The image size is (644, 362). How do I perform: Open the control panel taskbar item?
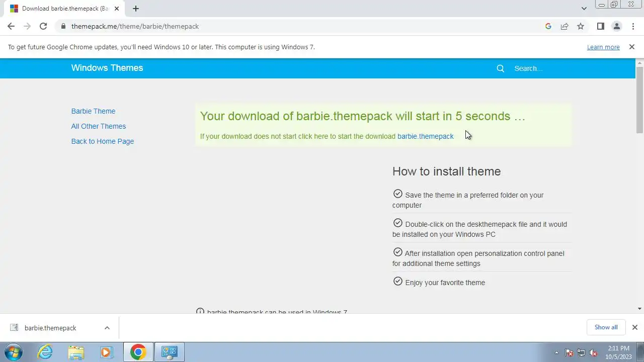(169, 352)
